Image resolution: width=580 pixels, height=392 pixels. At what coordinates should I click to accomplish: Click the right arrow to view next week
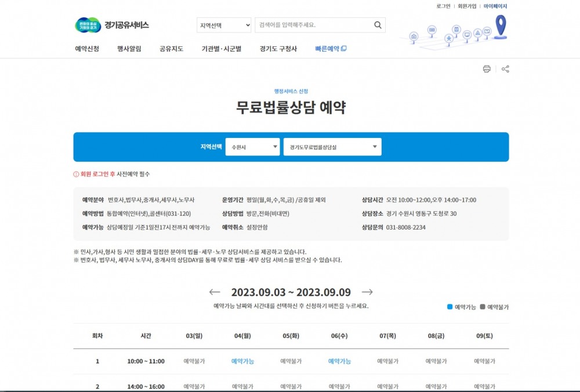pos(366,292)
